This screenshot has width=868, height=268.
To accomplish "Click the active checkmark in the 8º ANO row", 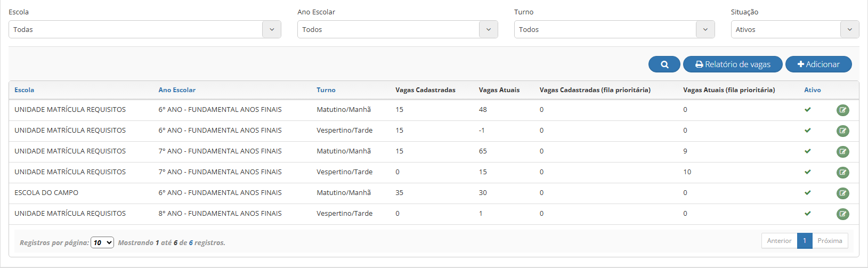I will (807, 214).
